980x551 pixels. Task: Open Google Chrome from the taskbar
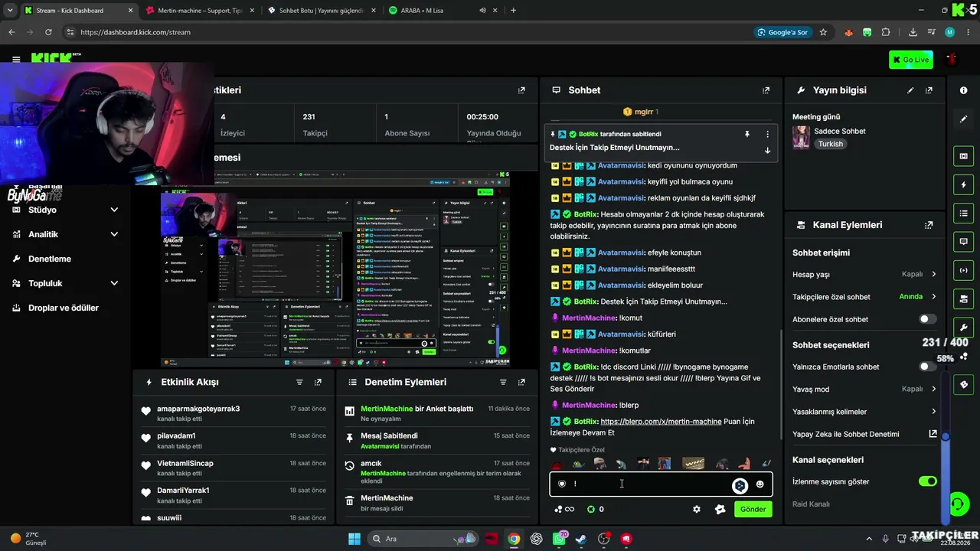pos(514,539)
